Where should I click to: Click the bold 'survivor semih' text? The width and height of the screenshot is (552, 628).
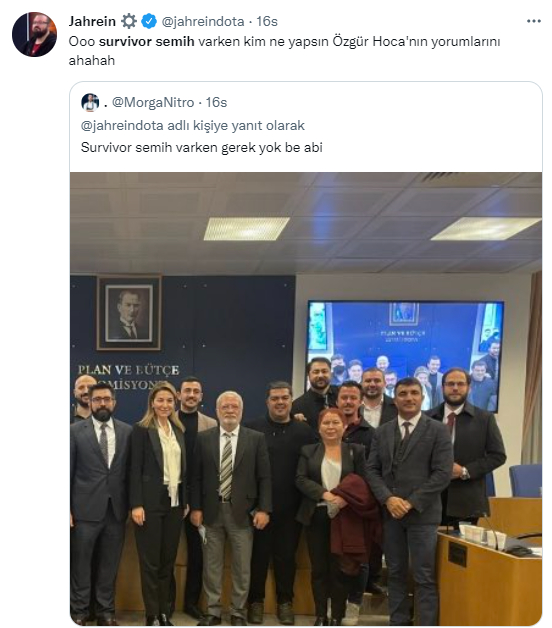coord(147,42)
